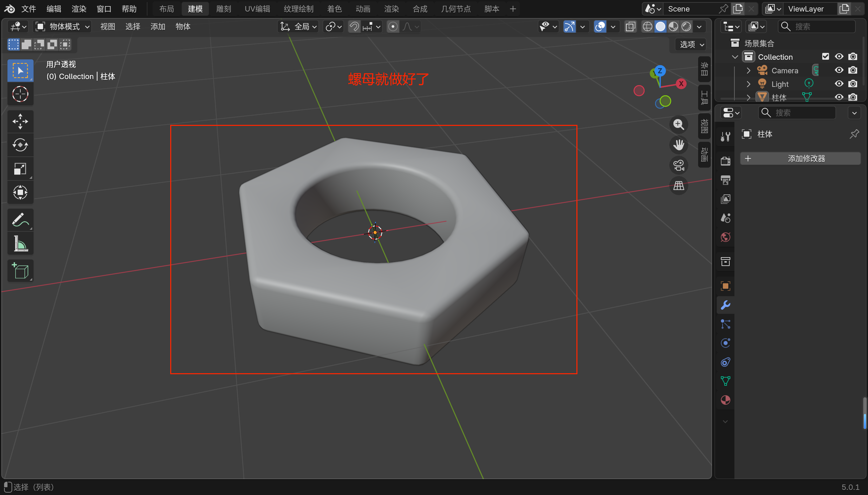Open the 添加 menu in viewport header
The width and height of the screenshot is (868, 495).
[158, 26]
